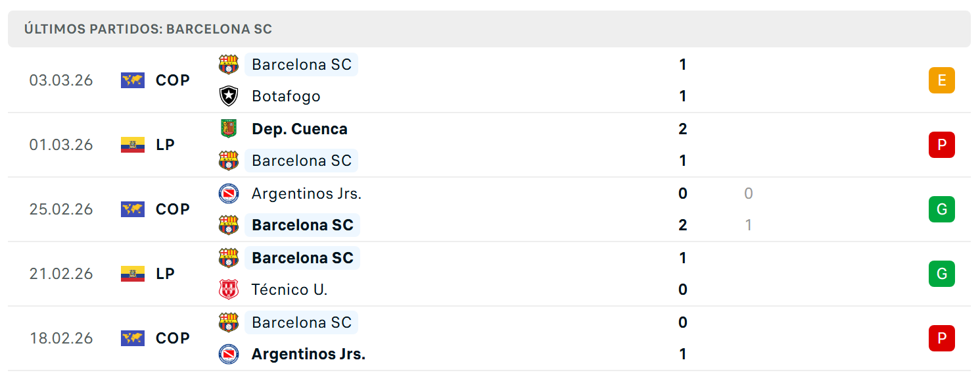Click Argentinos Jrs. crest in 25.02.26 match
Viewport: 980px width, 383px height.
tap(229, 193)
